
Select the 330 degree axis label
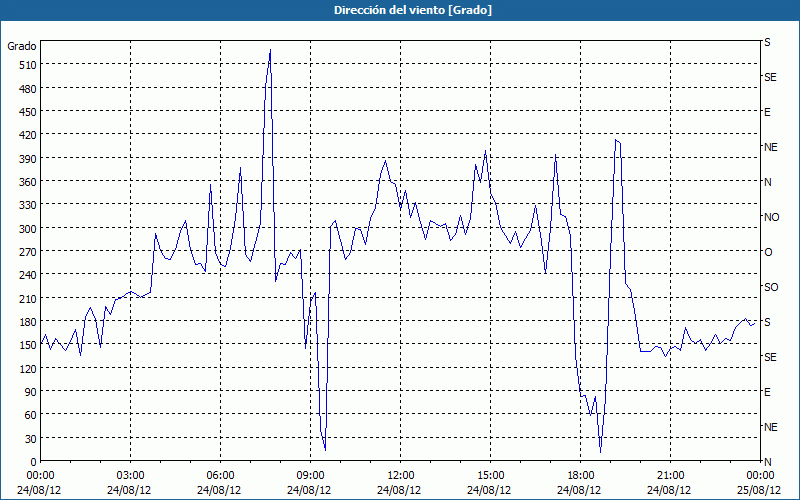click(28, 205)
